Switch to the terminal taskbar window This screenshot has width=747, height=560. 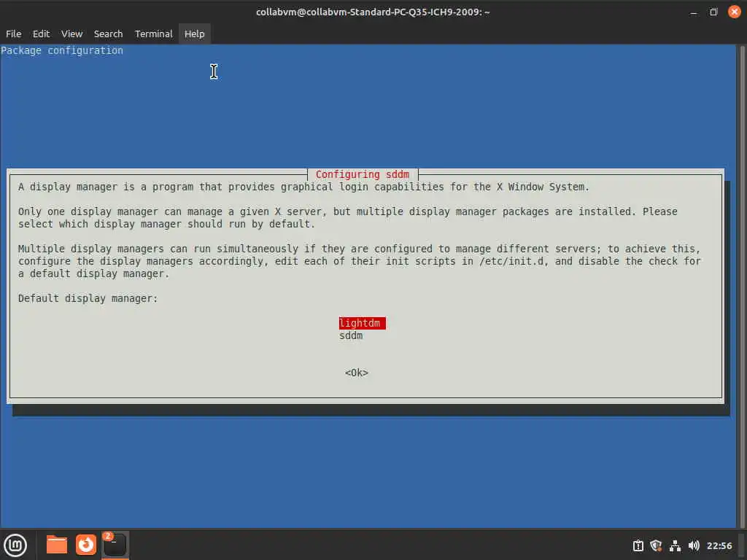point(115,545)
